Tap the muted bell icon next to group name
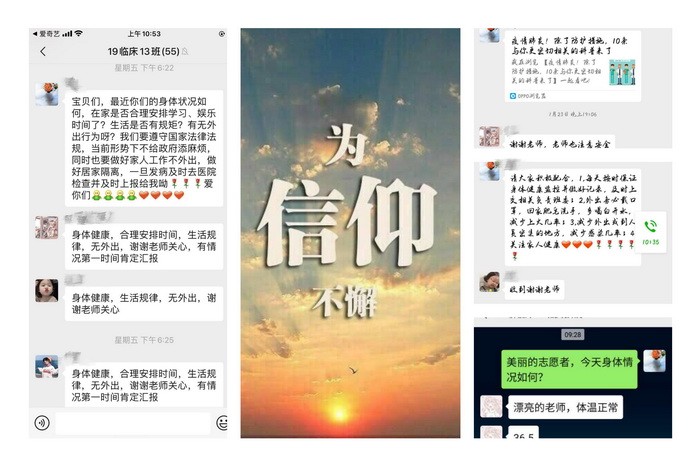Screen dimensions: 700x467 tap(185, 52)
